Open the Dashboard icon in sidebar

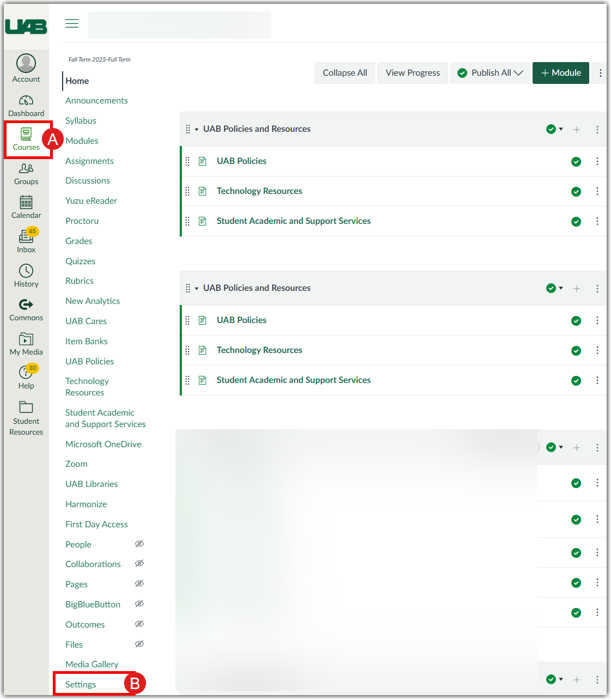[x=26, y=101]
